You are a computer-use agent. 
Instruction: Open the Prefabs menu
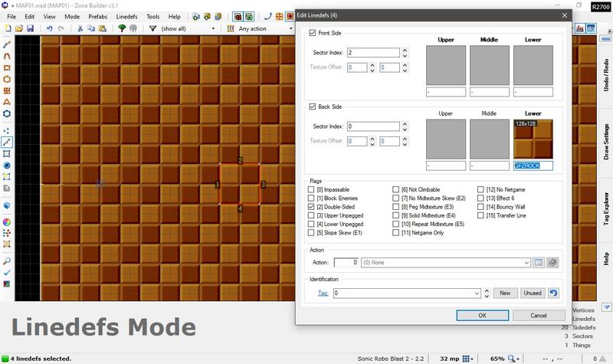pos(97,15)
